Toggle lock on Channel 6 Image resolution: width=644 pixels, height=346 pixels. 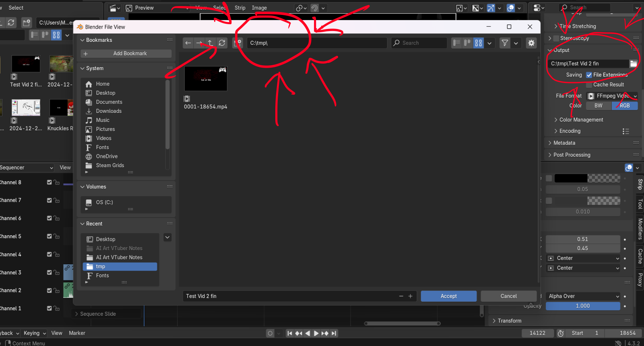pos(57,218)
